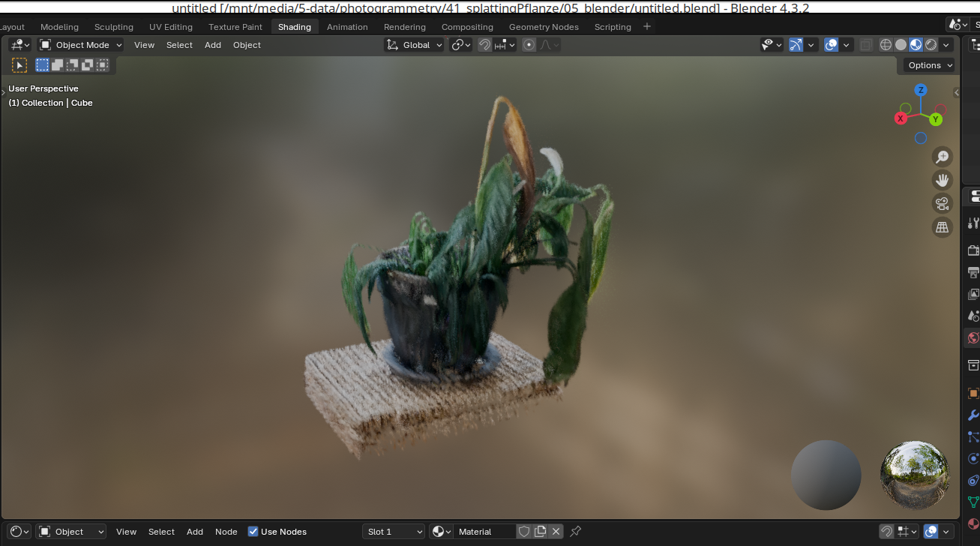
Task: Click the zoom magnifier icon in viewport
Action: click(x=943, y=157)
